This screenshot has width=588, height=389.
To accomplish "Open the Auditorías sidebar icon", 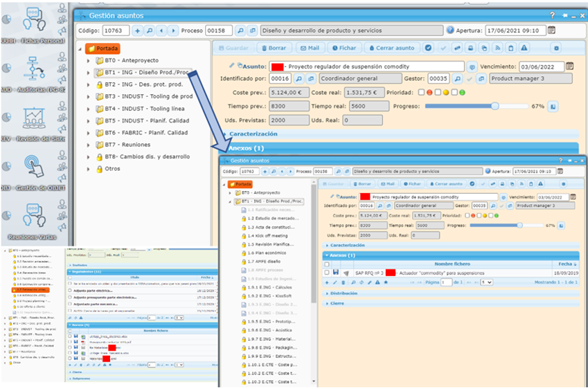I will point(34,69).
